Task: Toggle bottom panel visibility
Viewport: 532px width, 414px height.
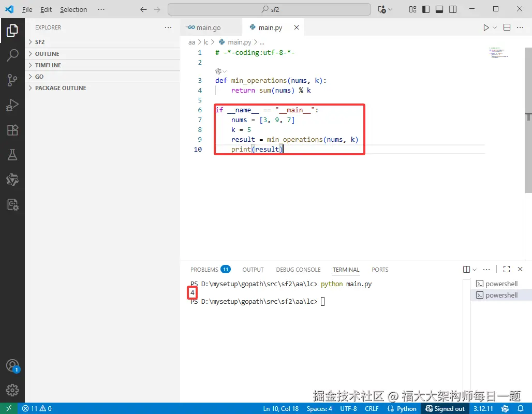Action: pos(439,9)
